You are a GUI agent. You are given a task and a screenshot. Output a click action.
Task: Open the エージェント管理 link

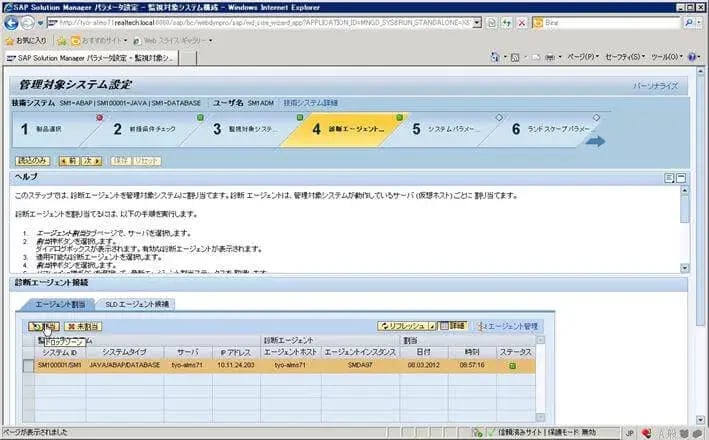[508, 326]
